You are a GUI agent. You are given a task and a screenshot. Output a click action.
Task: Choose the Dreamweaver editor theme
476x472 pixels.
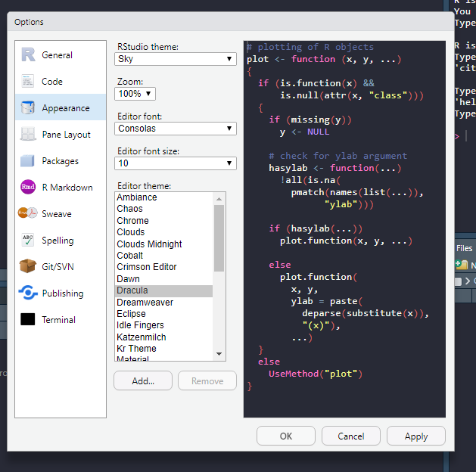click(x=164, y=303)
